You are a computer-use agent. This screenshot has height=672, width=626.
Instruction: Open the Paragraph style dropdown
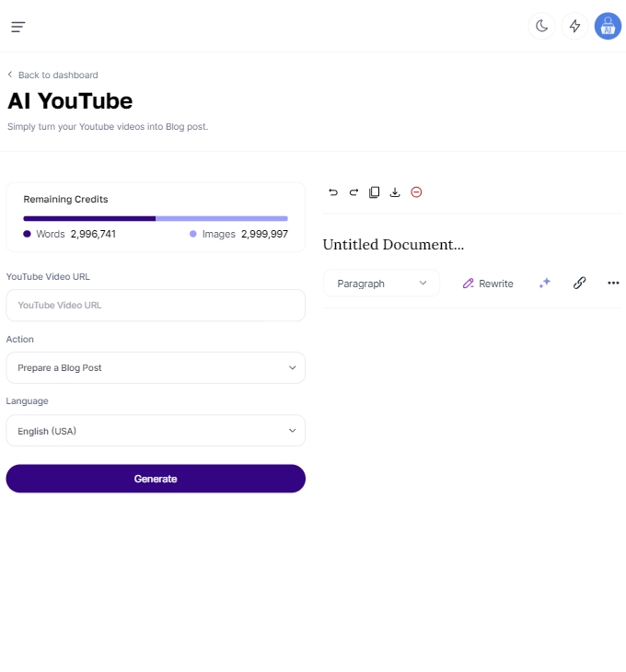[x=381, y=284]
